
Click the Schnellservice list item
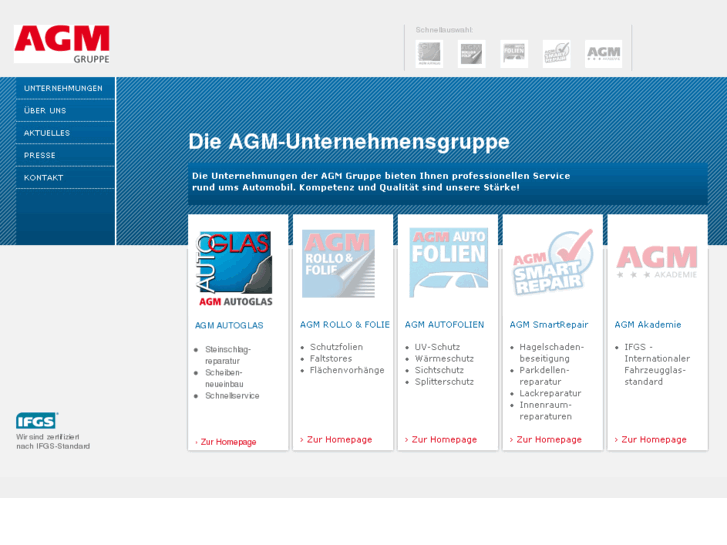[x=232, y=396]
